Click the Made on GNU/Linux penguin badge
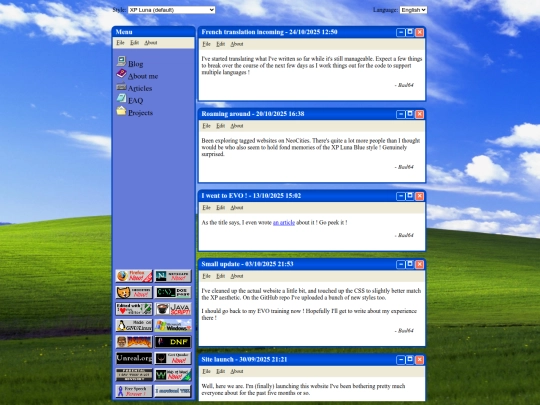540x405 pixels. click(134, 325)
